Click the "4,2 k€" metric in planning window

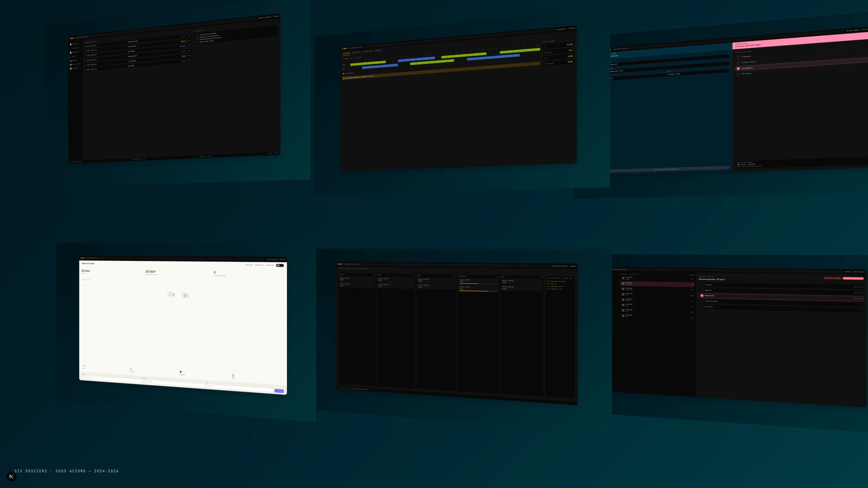[569, 45]
